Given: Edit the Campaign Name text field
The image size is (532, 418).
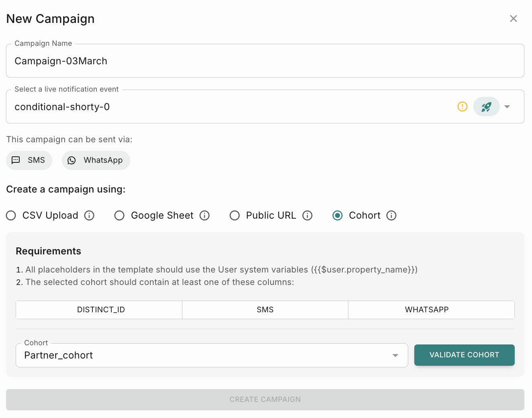Looking at the screenshot, I should click(265, 61).
